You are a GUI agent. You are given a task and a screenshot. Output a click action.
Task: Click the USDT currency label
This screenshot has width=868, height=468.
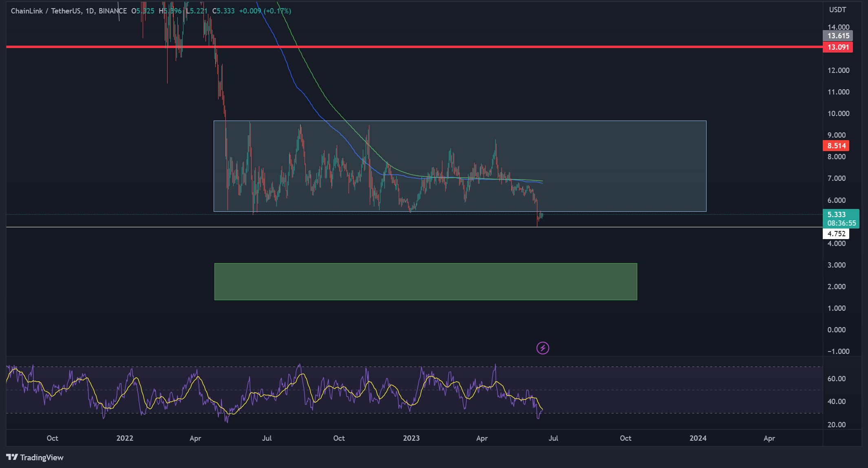837,10
